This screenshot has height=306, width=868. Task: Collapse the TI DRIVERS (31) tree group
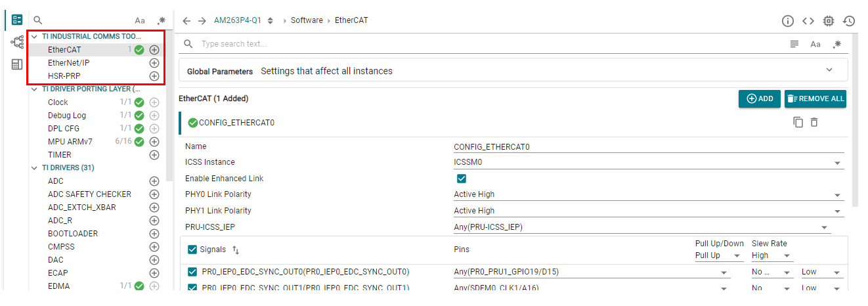point(35,168)
